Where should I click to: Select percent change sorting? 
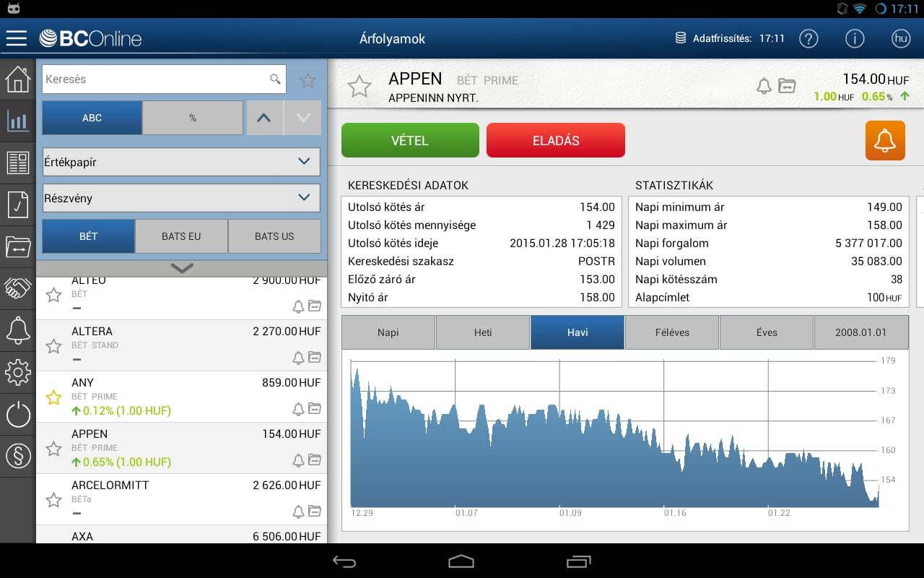pos(193,118)
